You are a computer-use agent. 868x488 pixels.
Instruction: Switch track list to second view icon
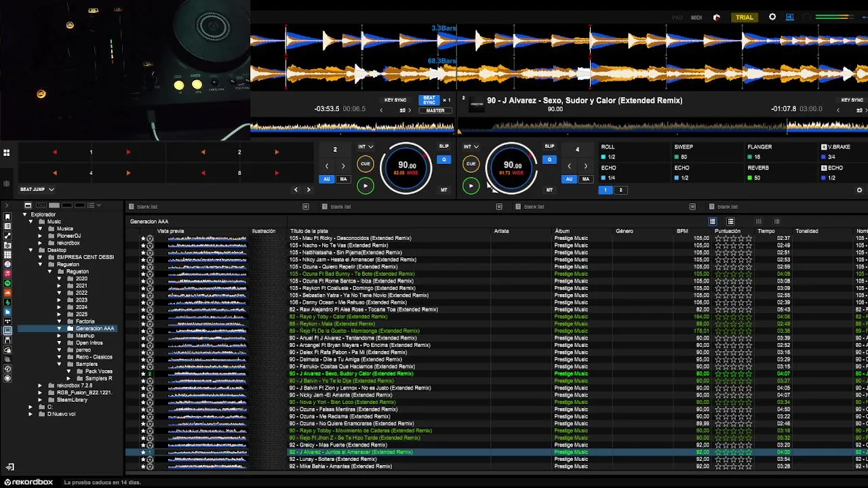coord(730,222)
